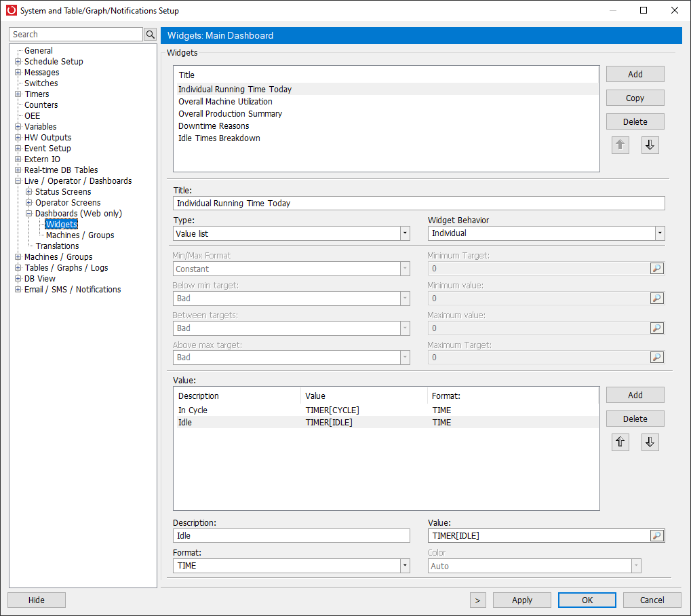Click the Cancel button
The width and height of the screenshot is (691, 616).
652,600
